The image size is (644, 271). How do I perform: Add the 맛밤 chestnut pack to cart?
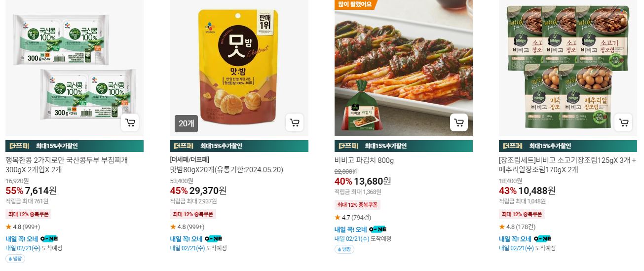[x=295, y=122]
